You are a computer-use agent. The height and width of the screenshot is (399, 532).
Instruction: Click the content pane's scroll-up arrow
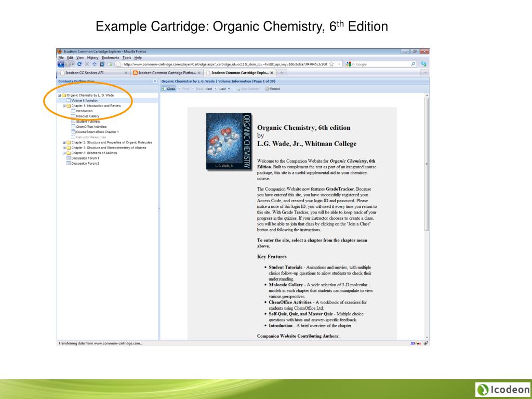pyautogui.click(x=427, y=96)
